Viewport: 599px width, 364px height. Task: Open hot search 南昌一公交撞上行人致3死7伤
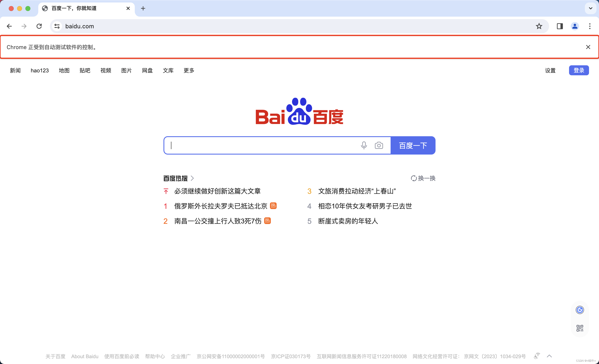pos(218,221)
